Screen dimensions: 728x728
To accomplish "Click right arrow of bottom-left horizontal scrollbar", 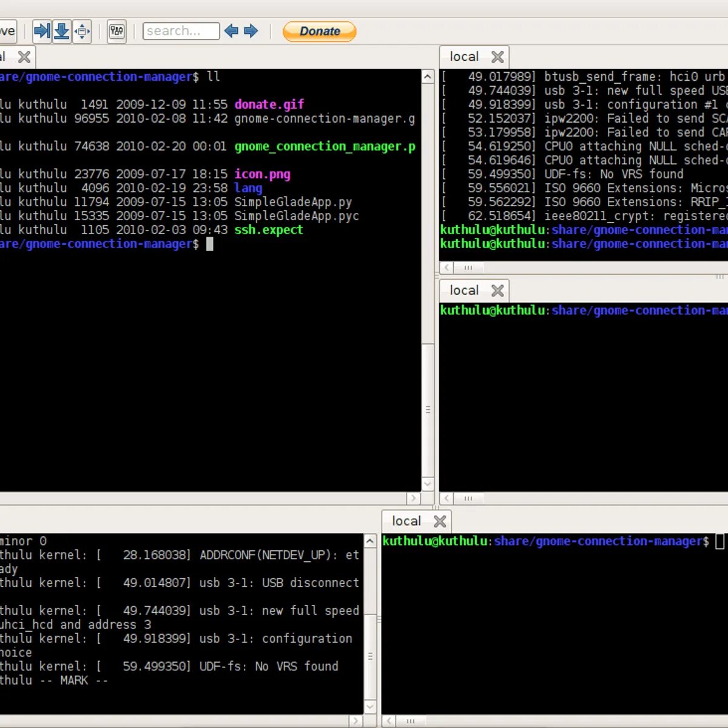I will coord(356,721).
